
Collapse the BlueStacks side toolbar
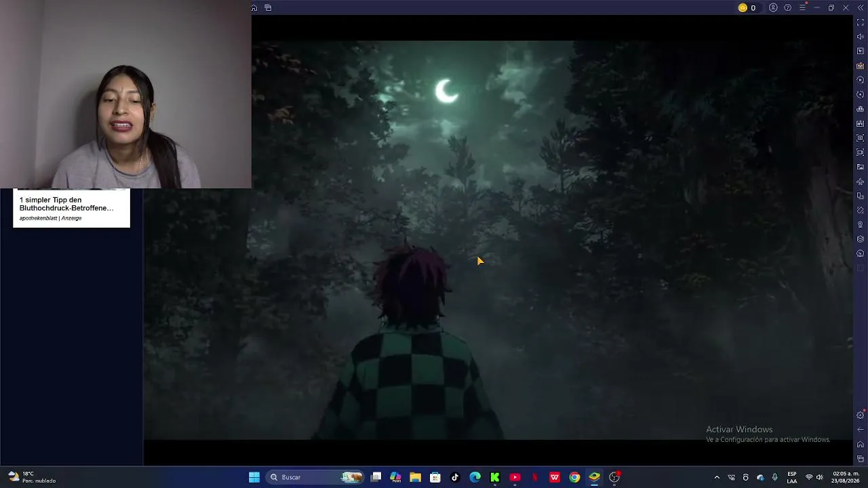pyautogui.click(x=860, y=8)
